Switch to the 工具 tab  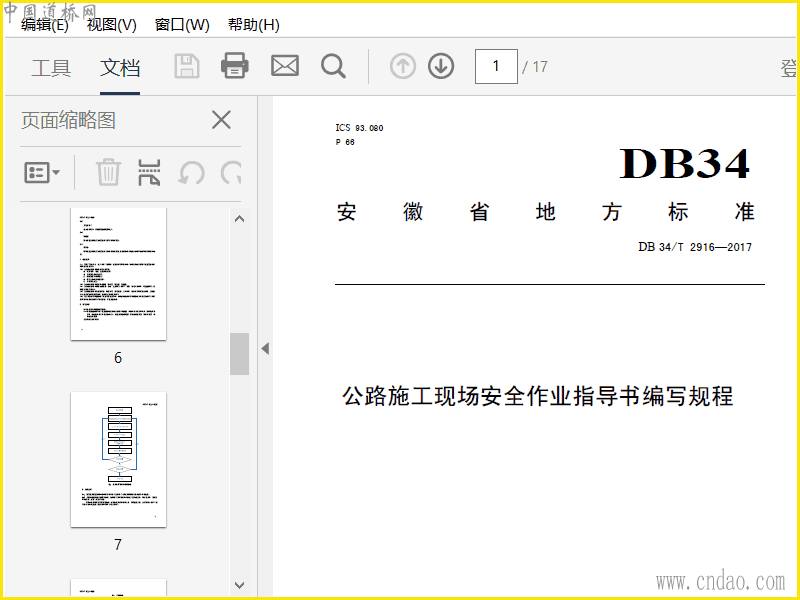[x=51, y=67]
